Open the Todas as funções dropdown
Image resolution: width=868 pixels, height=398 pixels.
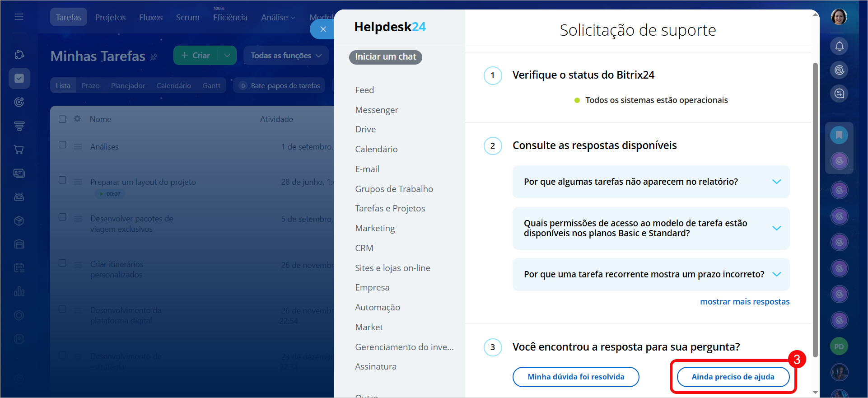point(285,56)
